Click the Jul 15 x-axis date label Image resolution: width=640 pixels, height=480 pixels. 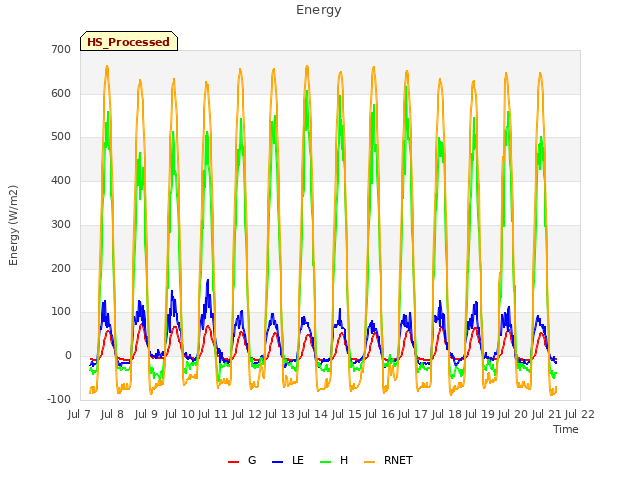[x=346, y=414]
